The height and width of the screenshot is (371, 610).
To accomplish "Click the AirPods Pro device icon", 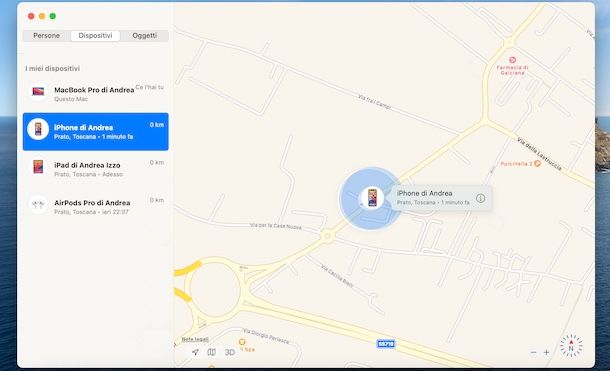I will 38,205.
